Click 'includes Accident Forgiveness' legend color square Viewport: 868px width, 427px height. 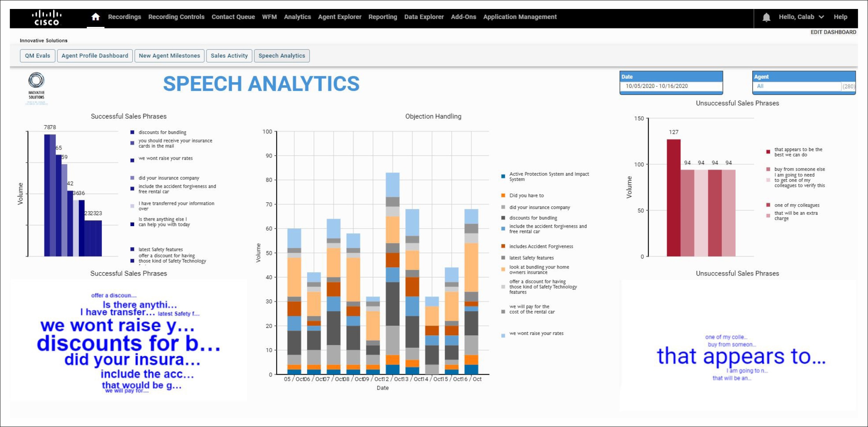[503, 246]
